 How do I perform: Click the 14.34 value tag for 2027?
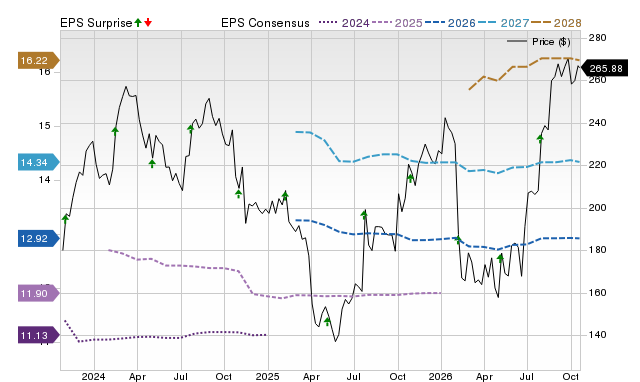[38, 162]
